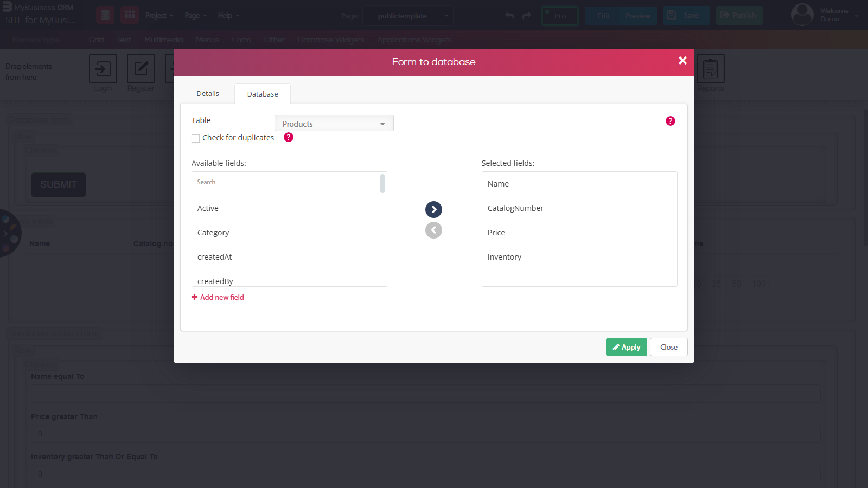Open the Page menu dropdown
Image resolution: width=868 pixels, height=488 pixels.
195,15
